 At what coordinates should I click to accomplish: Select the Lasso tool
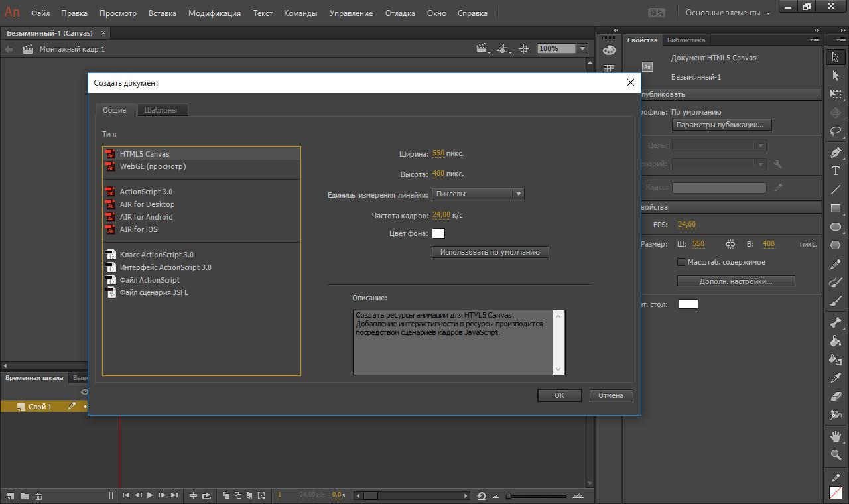click(x=836, y=132)
